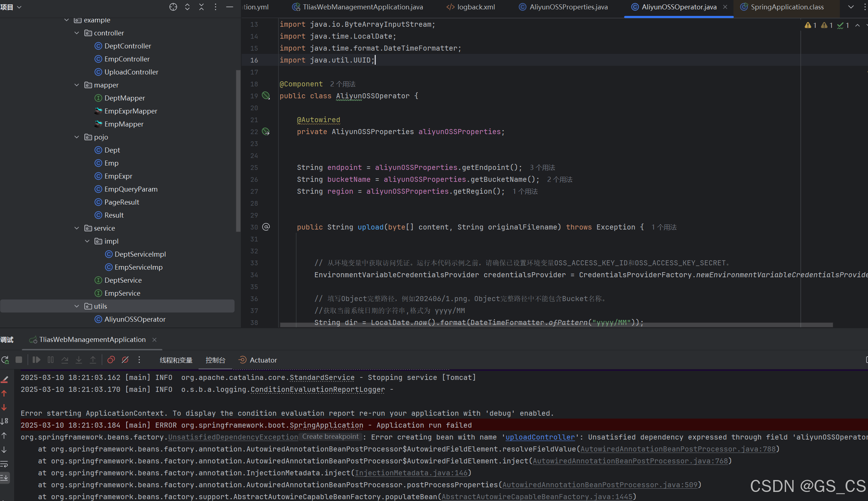Open the view breakpoints icon
The image size is (868, 501).
pyautogui.click(x=111, y=360)
